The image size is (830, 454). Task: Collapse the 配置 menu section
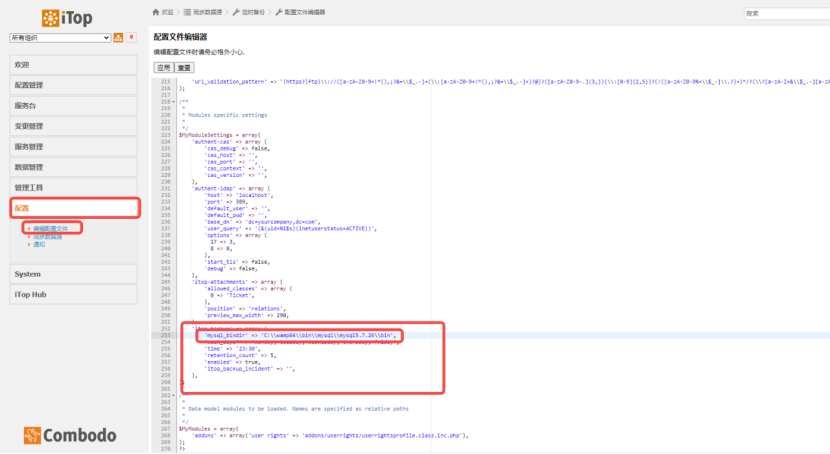pos(75,208)
